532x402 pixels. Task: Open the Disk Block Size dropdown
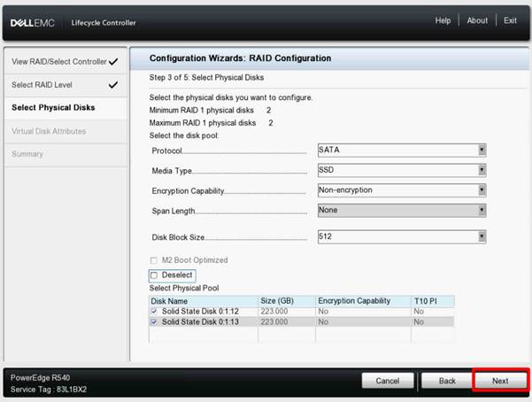(x=402, y=236)
